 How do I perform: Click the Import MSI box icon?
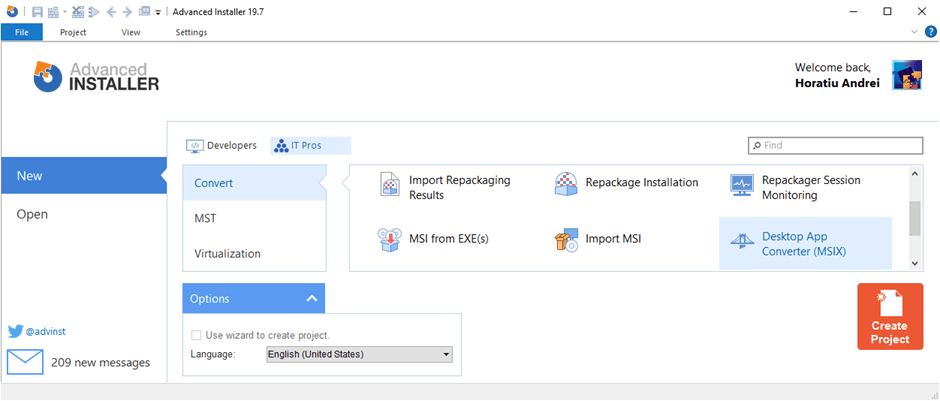[x=567, y=240]
